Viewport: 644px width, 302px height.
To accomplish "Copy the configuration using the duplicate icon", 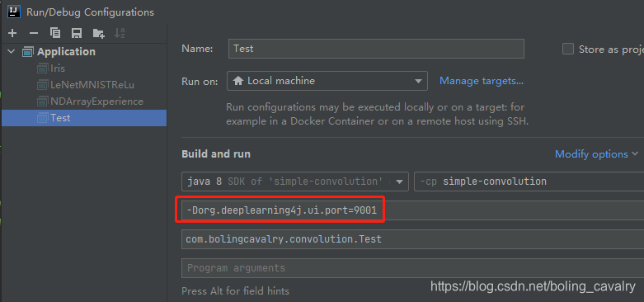I will click(x=55, y=33).
